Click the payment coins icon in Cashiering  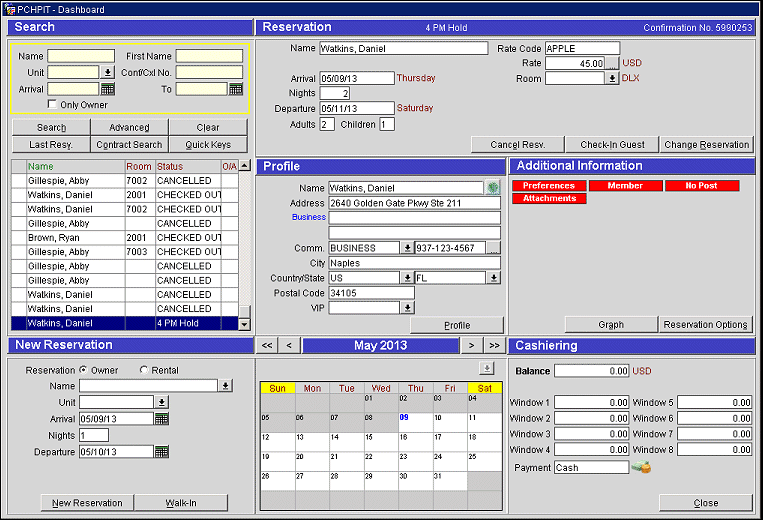641,467
